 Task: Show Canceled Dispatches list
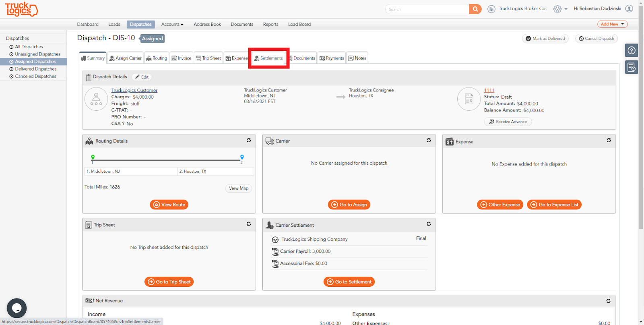36,77
